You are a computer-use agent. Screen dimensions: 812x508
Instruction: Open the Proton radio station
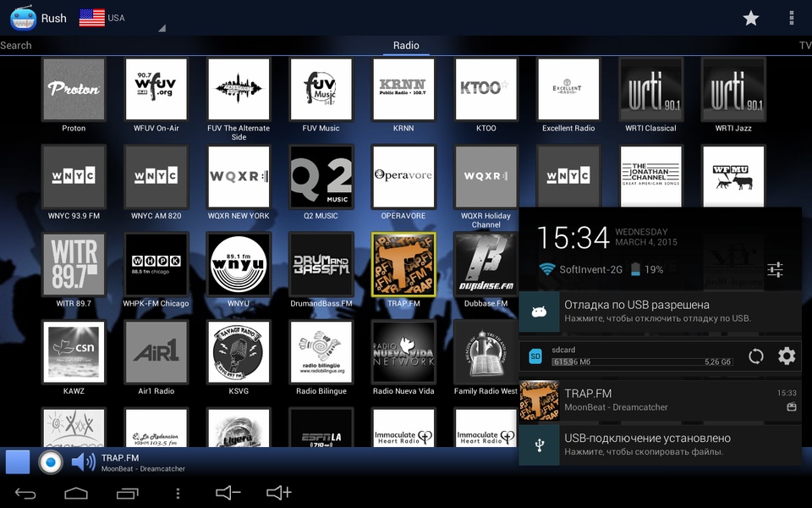(x=74, y=89)
